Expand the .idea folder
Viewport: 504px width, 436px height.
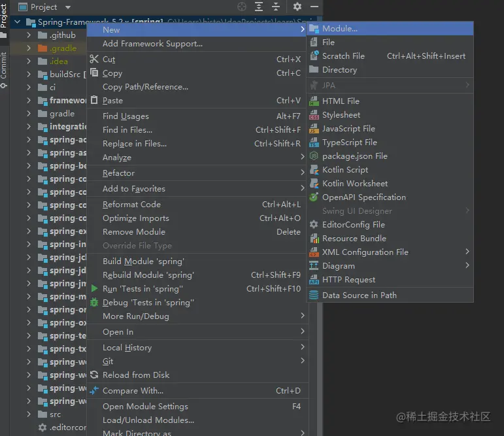click(29, 61)
